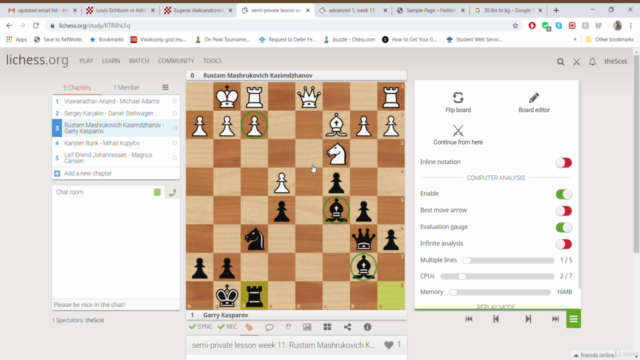640x360 pixels.
Task: Open settings gear for Bunk - Kopylov chapter
Action: [x=175, y=143]
